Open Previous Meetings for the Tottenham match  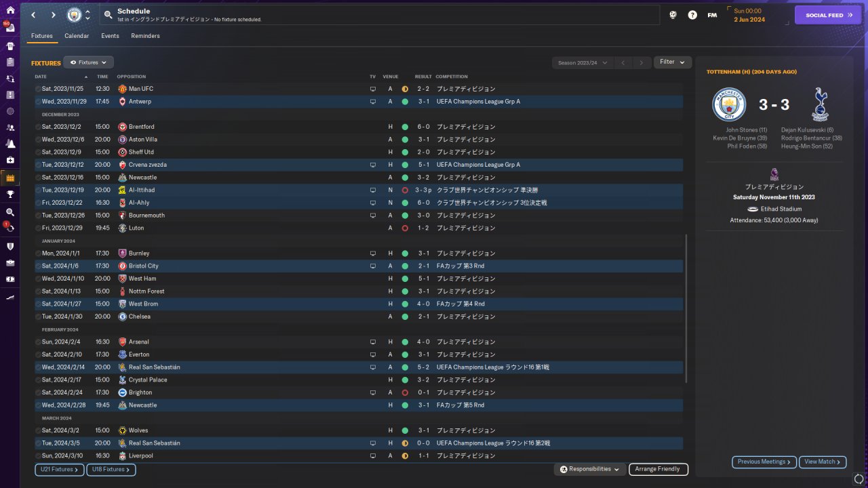click(764, 462)
